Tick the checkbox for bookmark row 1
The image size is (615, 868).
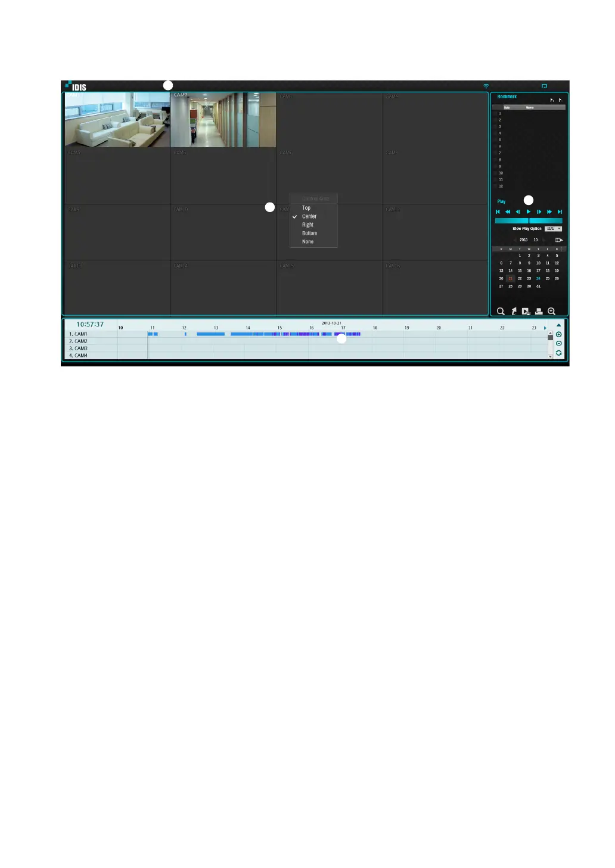point(495,113)
